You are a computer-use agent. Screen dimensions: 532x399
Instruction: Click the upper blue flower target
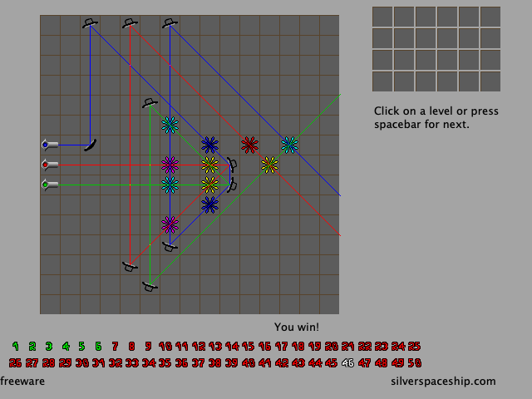coord(210,145)
